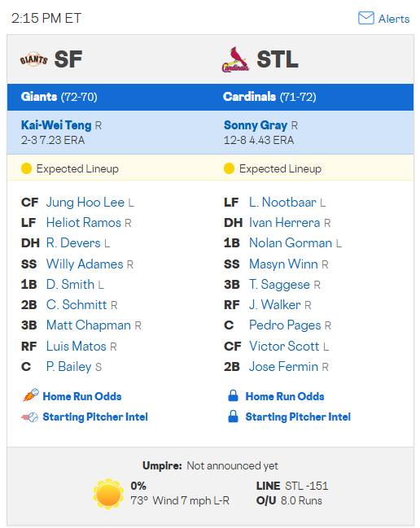Click the Cardinals bird logo
Screen dimensions: 420x528
[236, 59]
